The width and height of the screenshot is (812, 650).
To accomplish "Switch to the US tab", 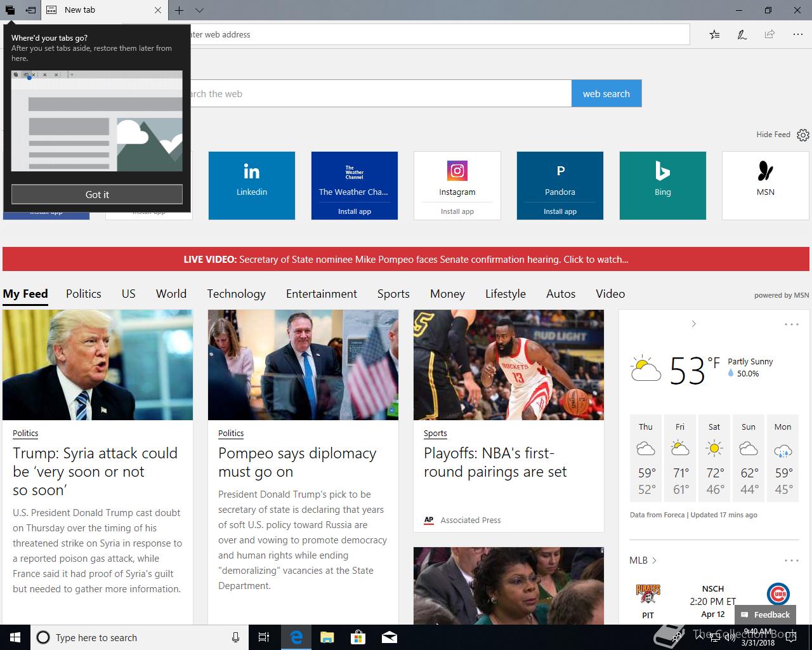I will 129,294.
